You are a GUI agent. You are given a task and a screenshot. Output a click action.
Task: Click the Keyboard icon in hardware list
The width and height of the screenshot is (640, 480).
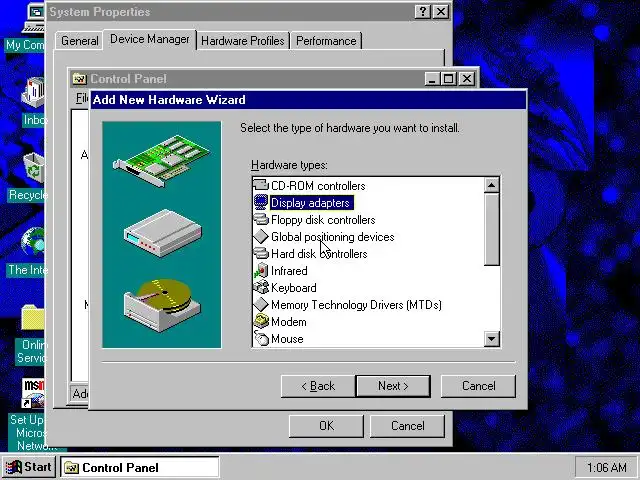[261, 287]
